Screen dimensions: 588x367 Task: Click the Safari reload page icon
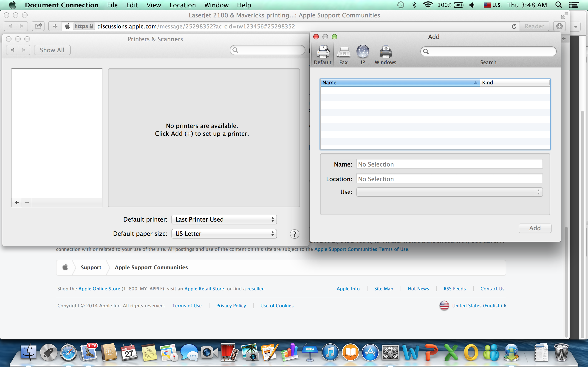pyautogui.click(x=514, y=26)
